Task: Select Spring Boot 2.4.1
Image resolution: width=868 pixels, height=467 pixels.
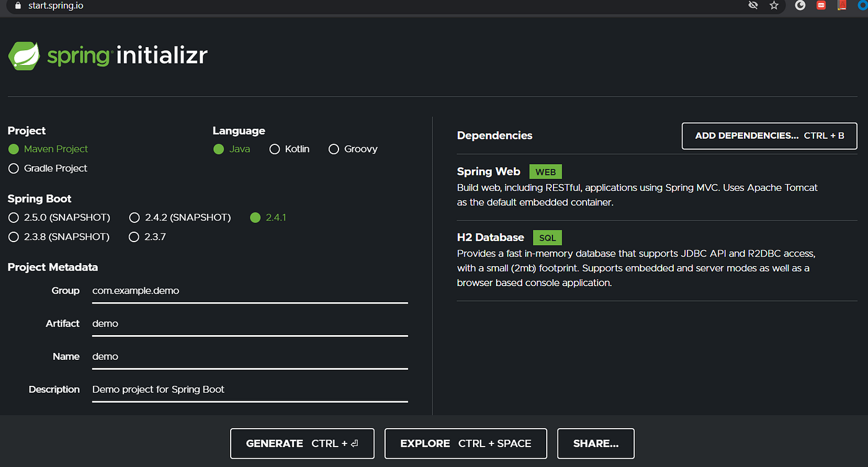Action: click(x=268, y=217)
